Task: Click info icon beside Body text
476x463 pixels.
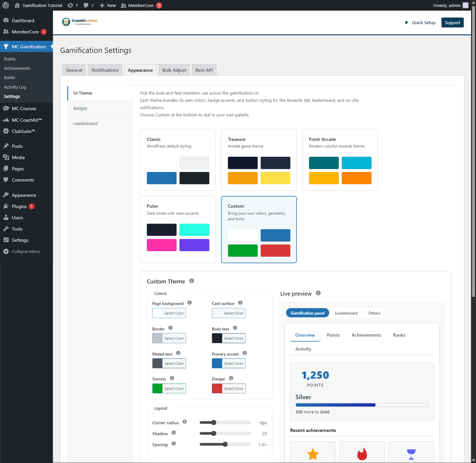Action: coord(235,328)
